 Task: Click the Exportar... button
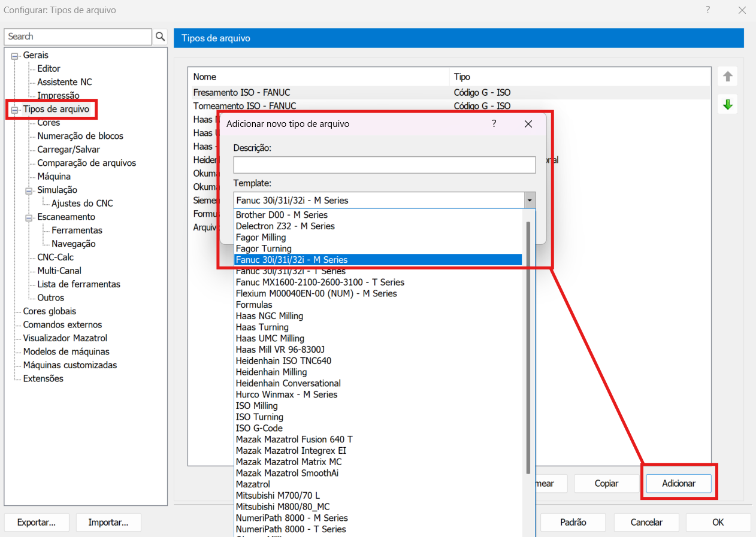coord(37,522)
